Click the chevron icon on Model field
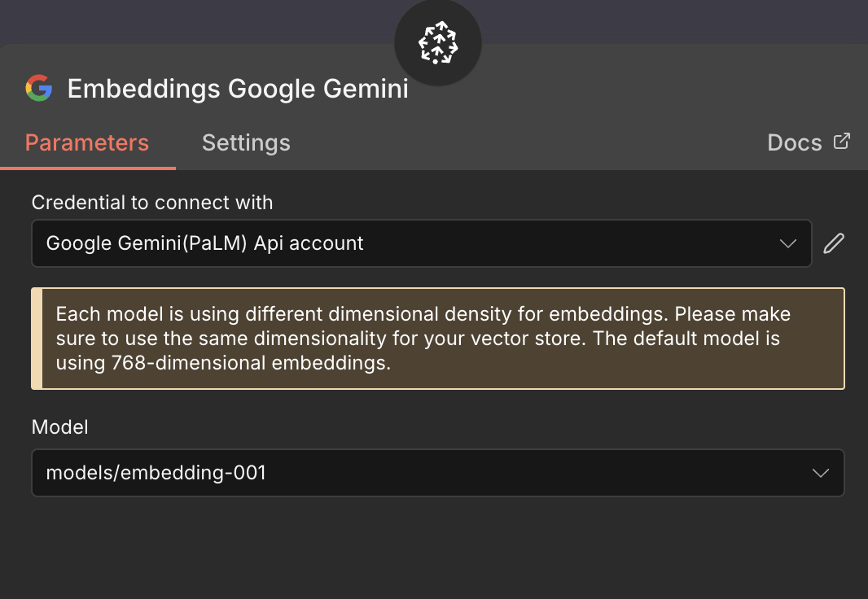868x599 pixels. coord(821,473)
